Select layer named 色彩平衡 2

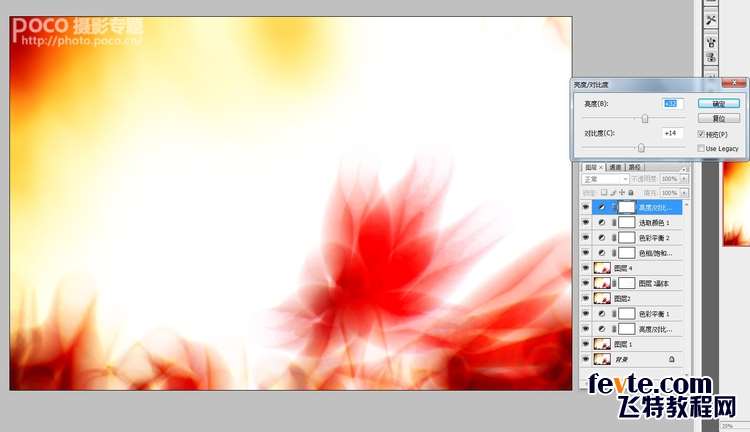[x=654, y=238]
